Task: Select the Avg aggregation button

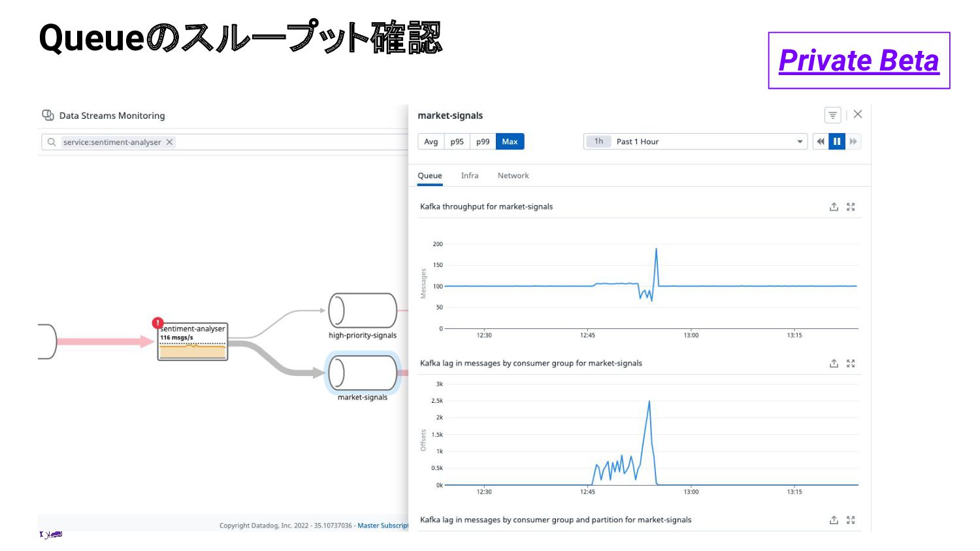Action: 431,142
